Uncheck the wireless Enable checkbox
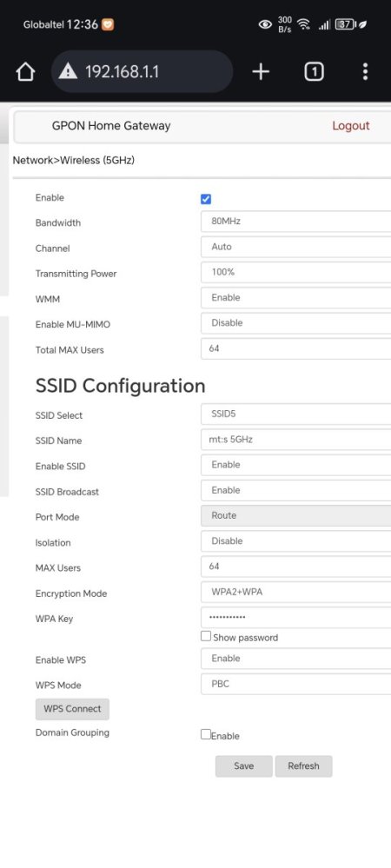Screen dimensions: 391x868 coord(206,199)
